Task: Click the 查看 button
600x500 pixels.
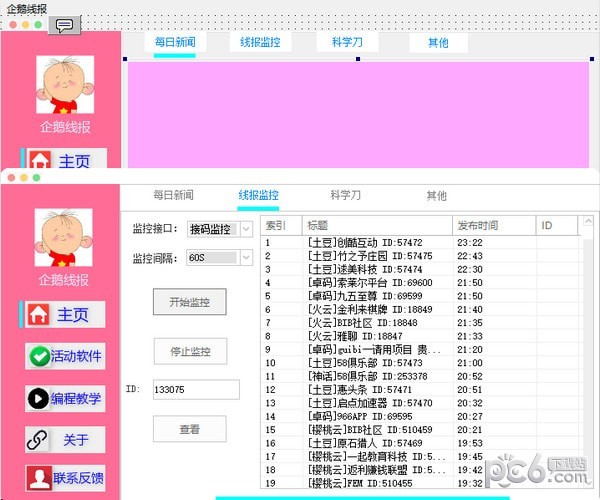Action: pyautogui.click(x=190, y=429)
